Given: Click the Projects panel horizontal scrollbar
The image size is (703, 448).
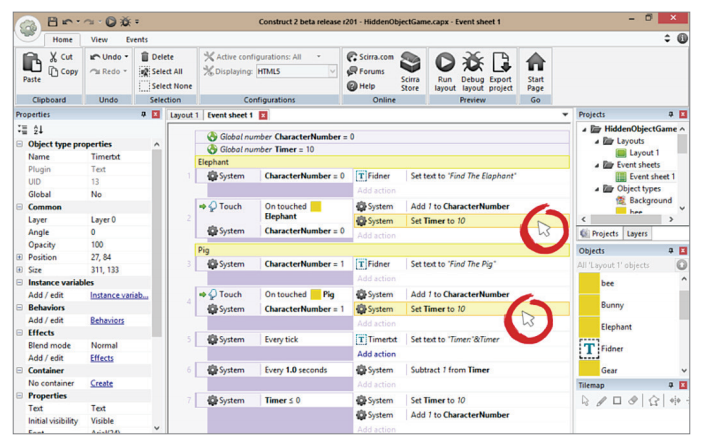Looking at the screenshot, I should tap(627, 219).
